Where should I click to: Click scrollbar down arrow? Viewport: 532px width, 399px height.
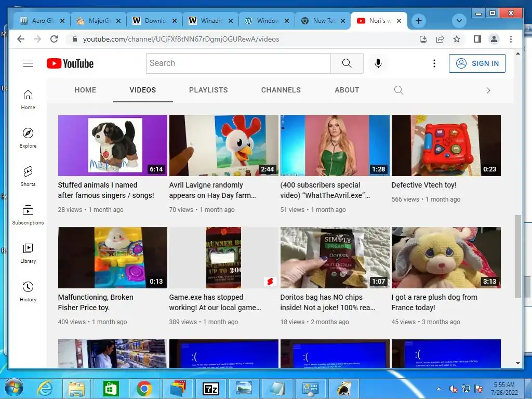[x=518, y=363]
